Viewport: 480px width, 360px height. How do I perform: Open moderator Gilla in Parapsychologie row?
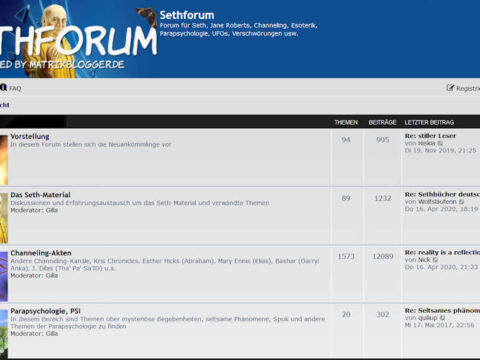pos(52,334)
